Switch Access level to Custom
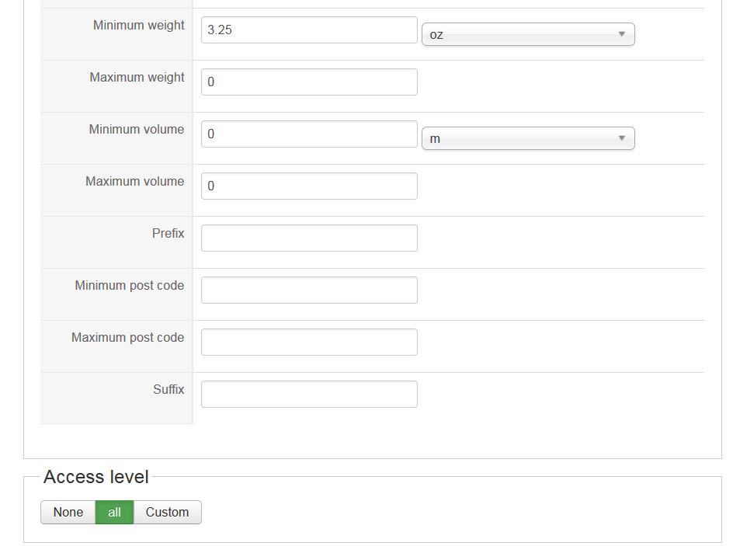This screenshot has width=733, height=560. click(167, 513)
